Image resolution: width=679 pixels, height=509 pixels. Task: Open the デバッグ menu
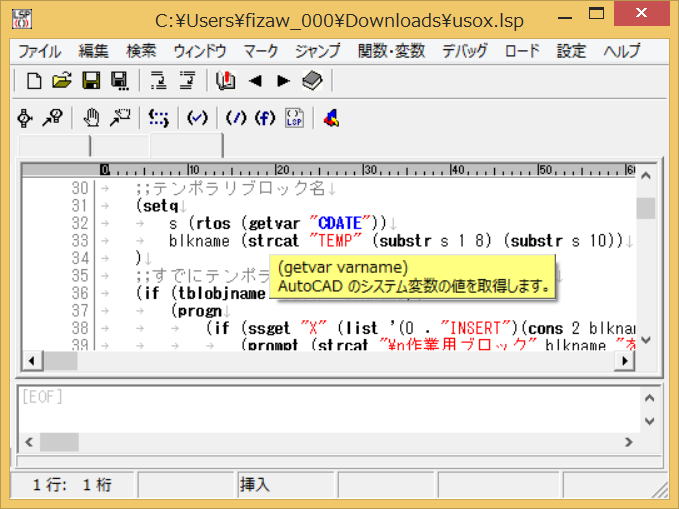(464, 51)
